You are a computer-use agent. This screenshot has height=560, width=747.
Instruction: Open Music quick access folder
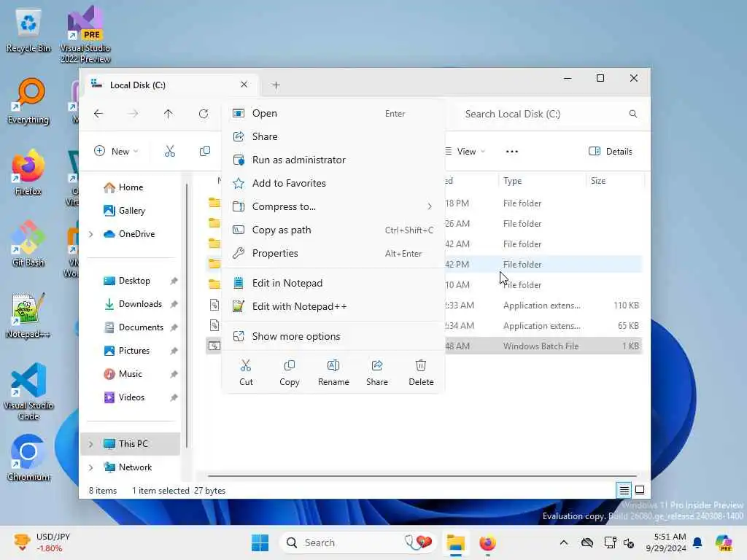[x=130, y=374]
